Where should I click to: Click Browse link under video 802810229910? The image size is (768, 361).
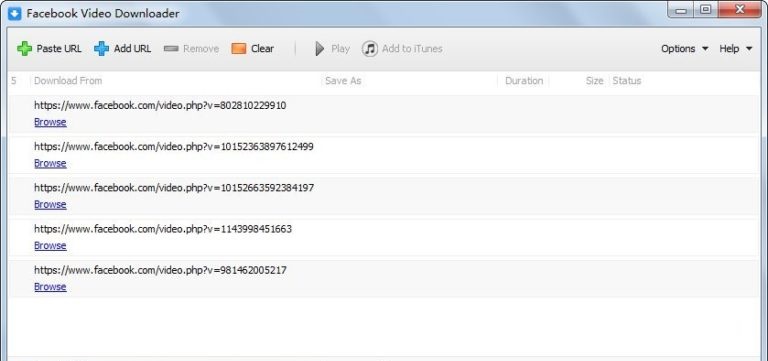pyautogui.click(x=50, y=122)
